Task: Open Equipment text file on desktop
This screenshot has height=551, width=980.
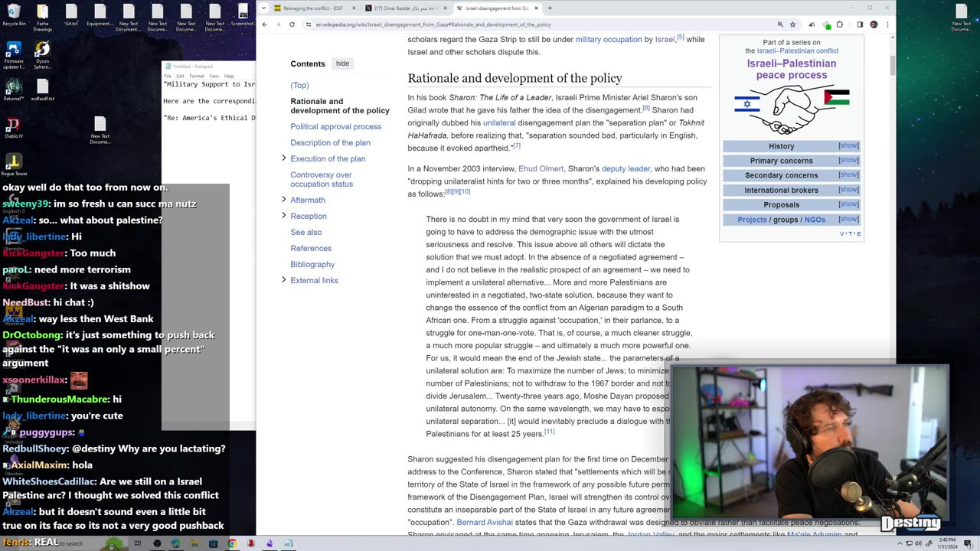Action: [x=100, y=15]
